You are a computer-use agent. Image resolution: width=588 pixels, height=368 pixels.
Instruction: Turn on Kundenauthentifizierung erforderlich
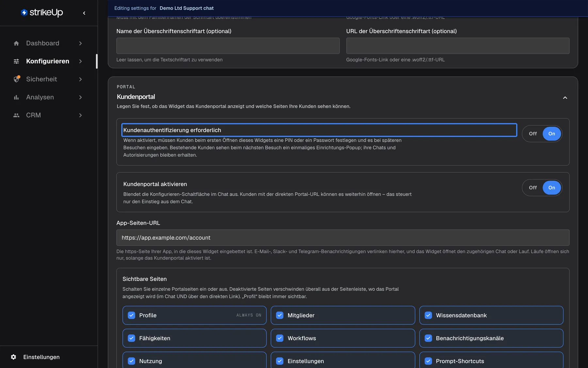click(x=552, y=133)
